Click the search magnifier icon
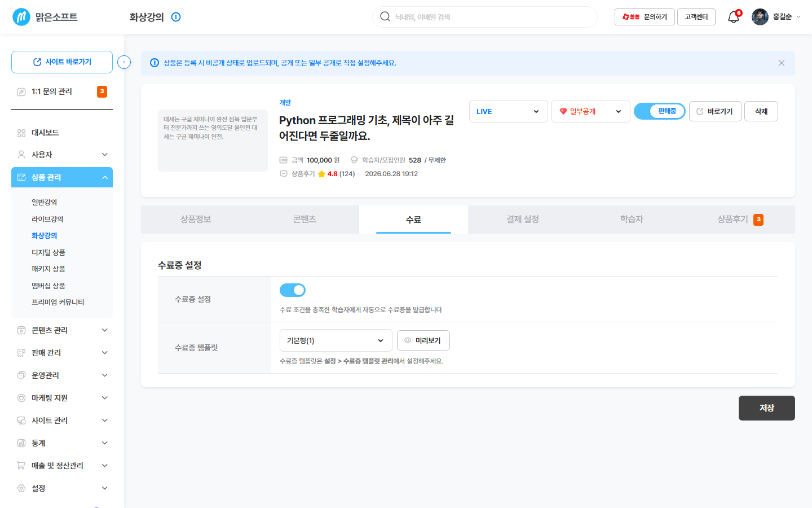The image size is (812, 508). [385, 16]
